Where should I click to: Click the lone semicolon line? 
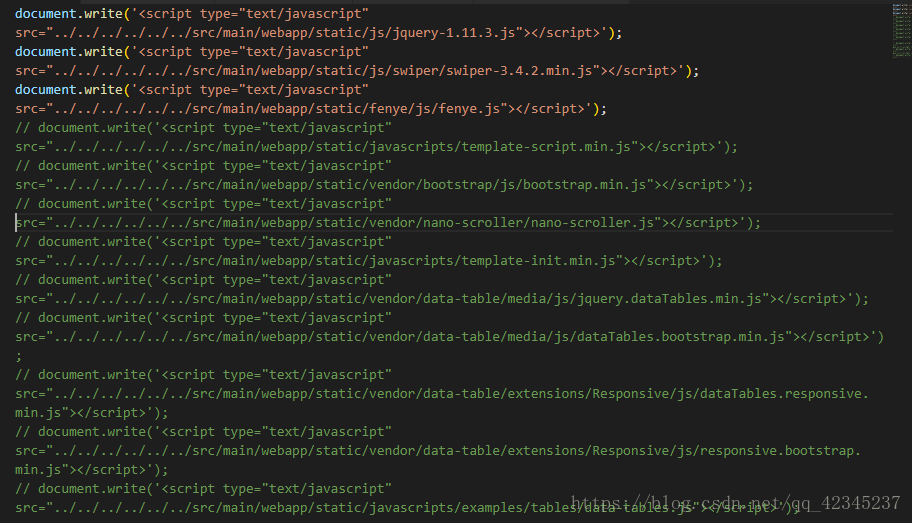(19, 355)
